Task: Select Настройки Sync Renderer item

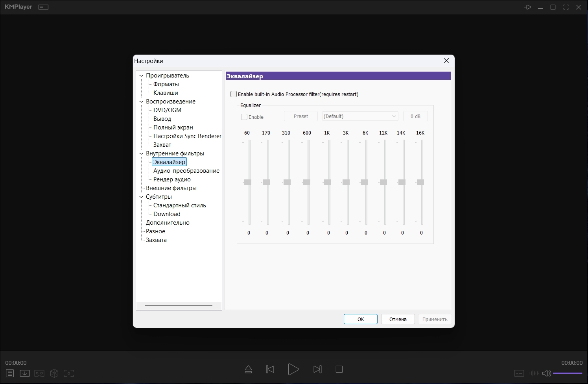Action: [187, 136]
